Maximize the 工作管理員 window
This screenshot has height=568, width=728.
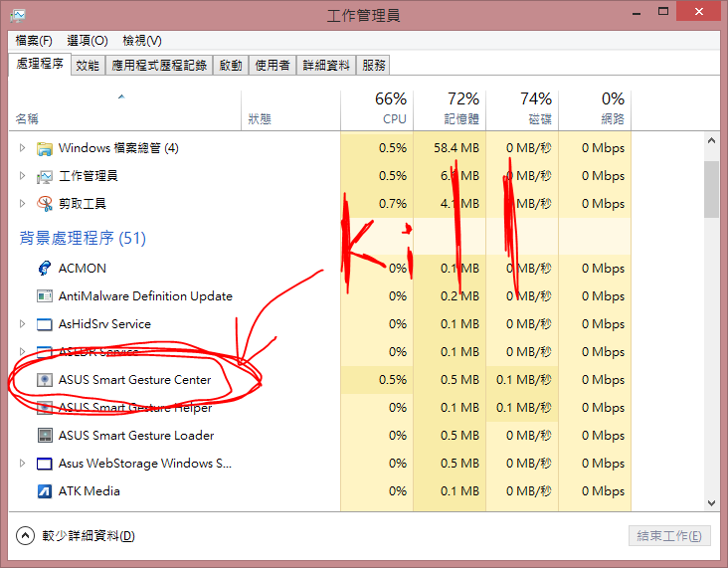point(663,12)
